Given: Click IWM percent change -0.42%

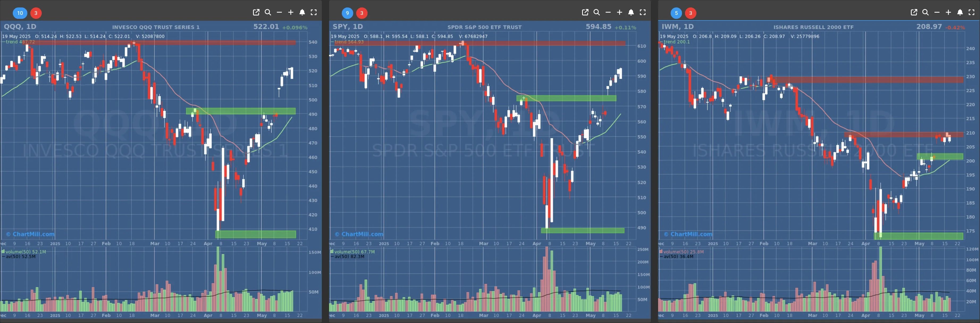Looking at the screenshot, I should [955, 27].
